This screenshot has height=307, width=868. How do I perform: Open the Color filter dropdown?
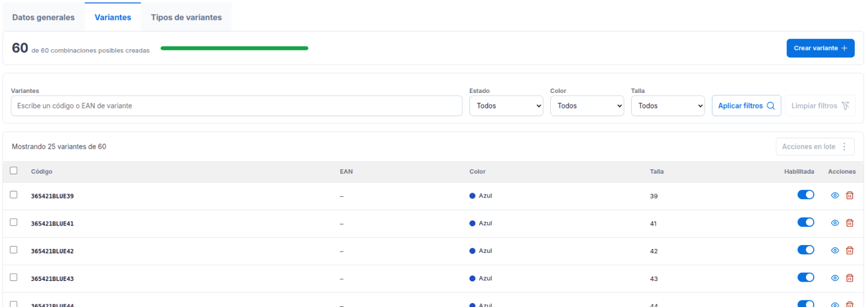pyautogui.click(x=587, y=106)
